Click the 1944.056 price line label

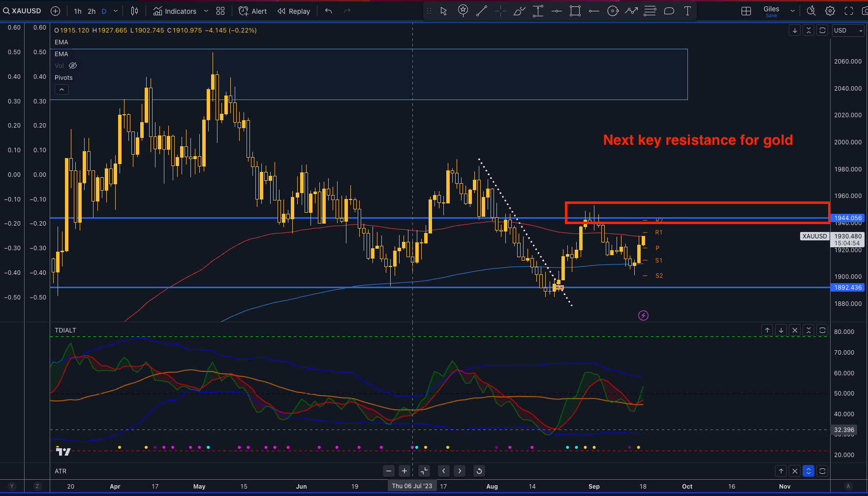click(848, 218)
